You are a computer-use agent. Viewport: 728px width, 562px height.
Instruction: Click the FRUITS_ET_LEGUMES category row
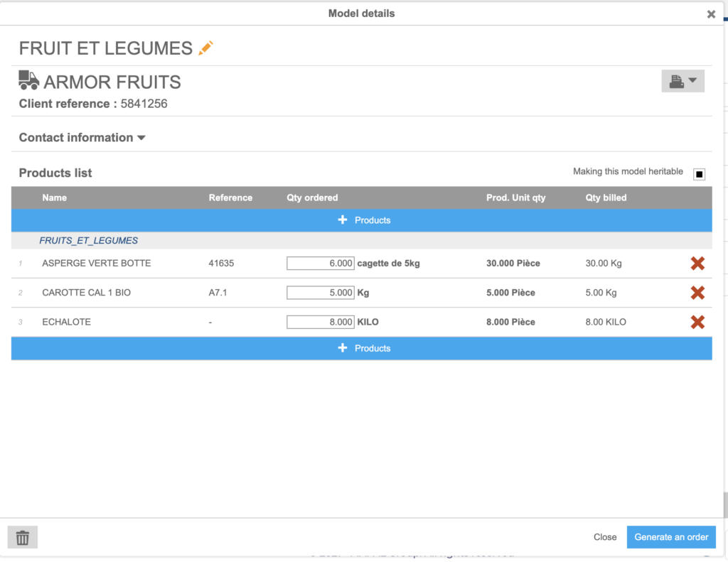[x=89, y=241]
